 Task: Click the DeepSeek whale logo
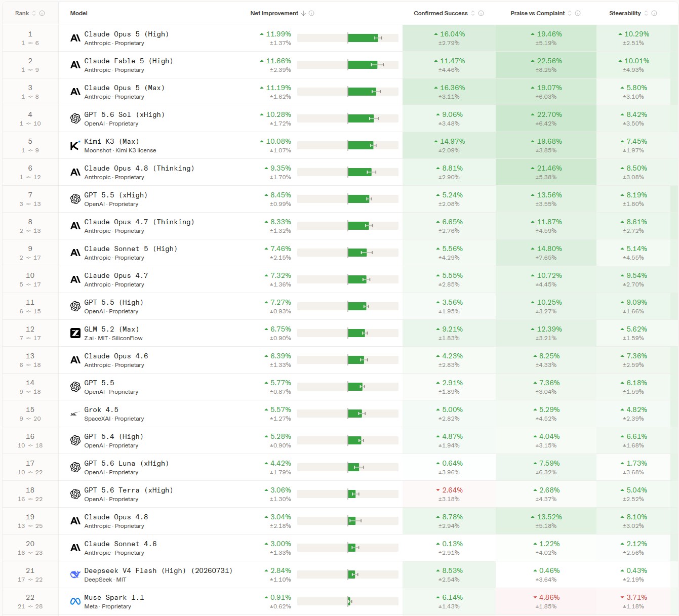pyautogui.click(x=75, y=574)
